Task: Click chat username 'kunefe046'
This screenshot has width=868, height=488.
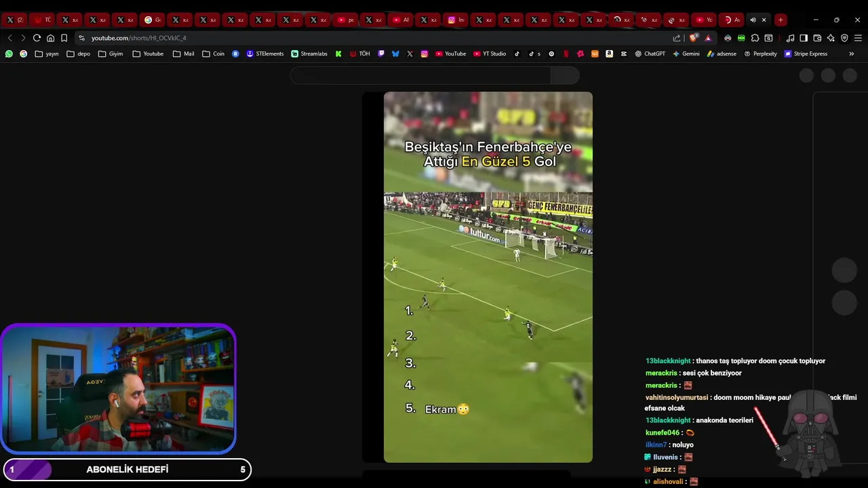Action: point(662,433)
